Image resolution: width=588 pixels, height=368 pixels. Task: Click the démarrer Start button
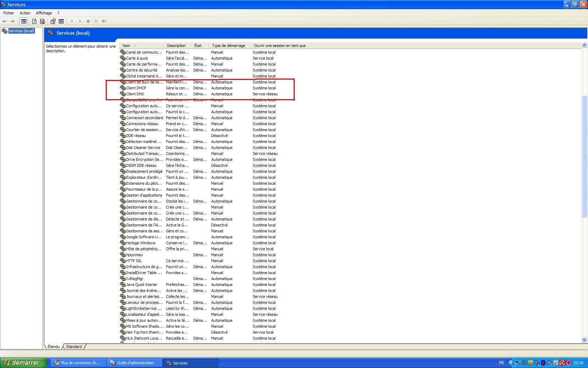click(23, 363)
